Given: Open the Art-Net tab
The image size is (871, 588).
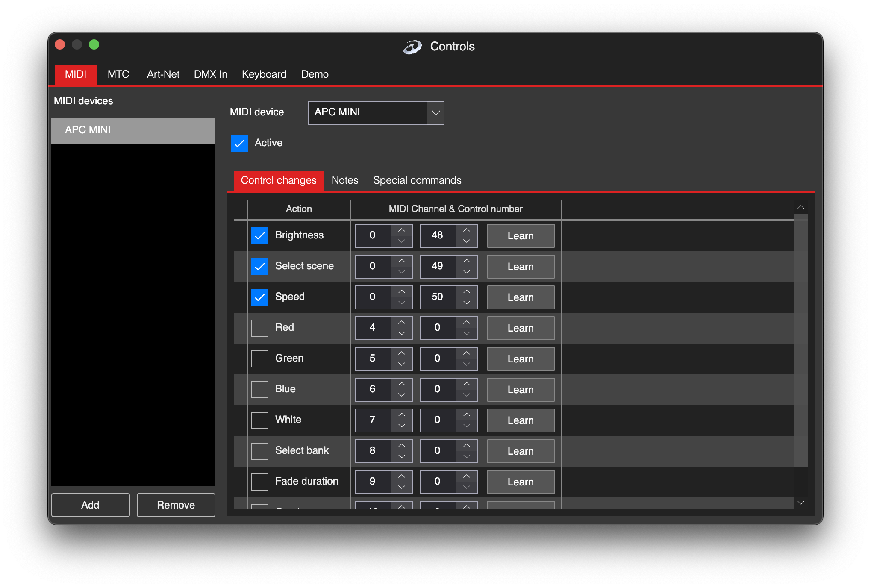Looking at the screenshot, I should [163, 74].
